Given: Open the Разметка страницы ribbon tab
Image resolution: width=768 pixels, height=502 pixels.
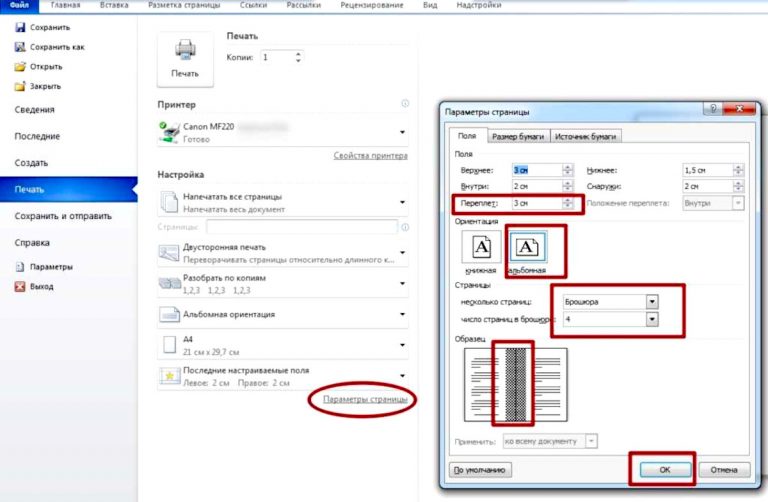Looking at the screenshot, I should 184,5.
